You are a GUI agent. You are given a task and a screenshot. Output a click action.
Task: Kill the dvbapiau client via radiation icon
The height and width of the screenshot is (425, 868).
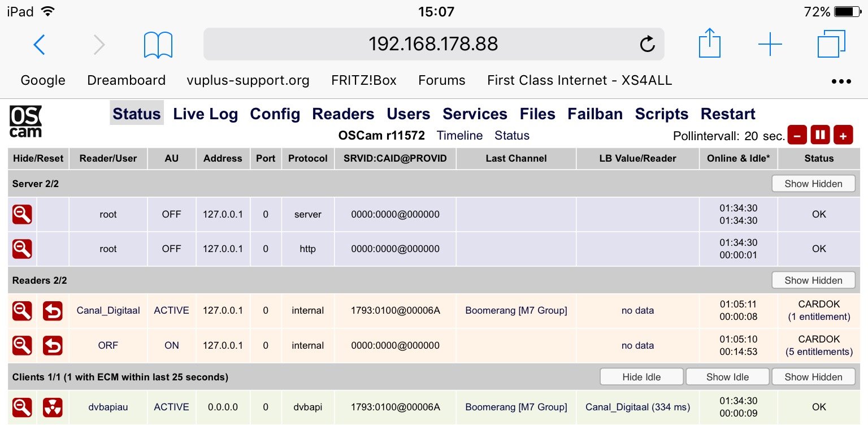coord(53,407)
